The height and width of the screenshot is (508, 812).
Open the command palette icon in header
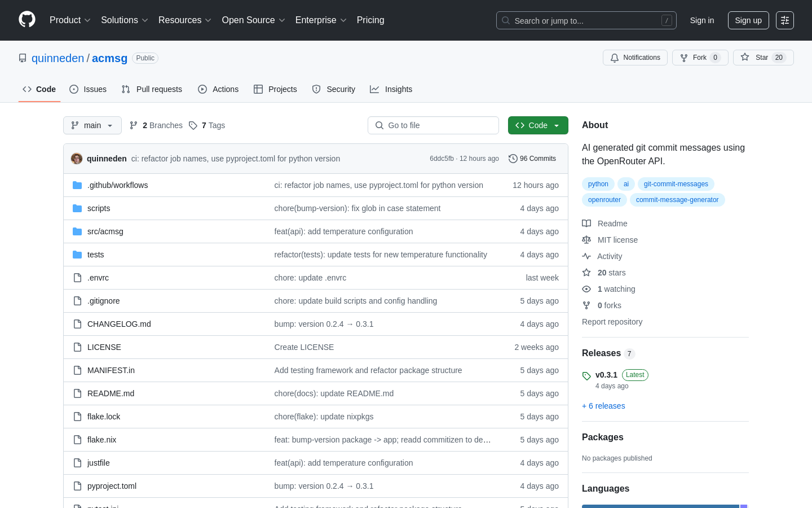(784, 20)
